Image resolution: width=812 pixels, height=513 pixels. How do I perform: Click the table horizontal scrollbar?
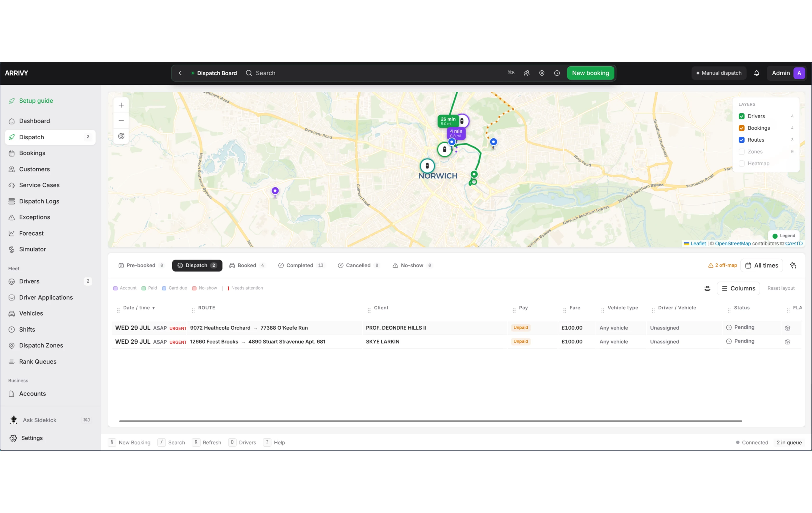pyautogui.click(x=430, y=421)
